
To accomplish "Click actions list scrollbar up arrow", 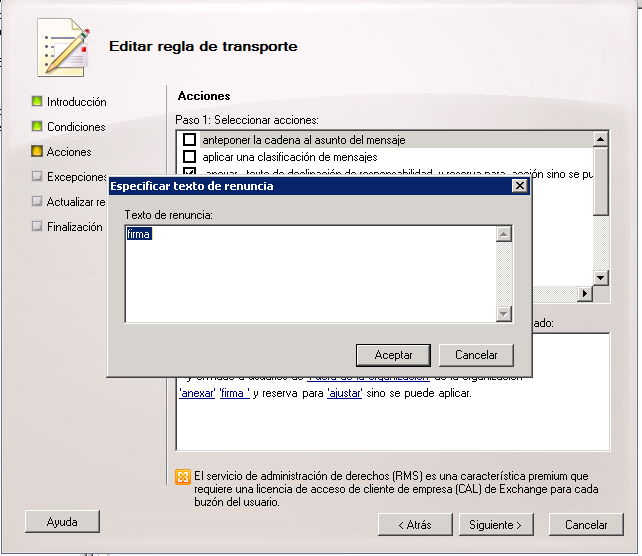I will [601, 140].
